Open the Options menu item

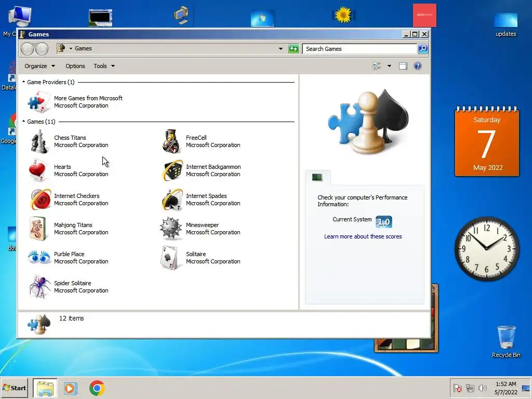coord(75,66)
